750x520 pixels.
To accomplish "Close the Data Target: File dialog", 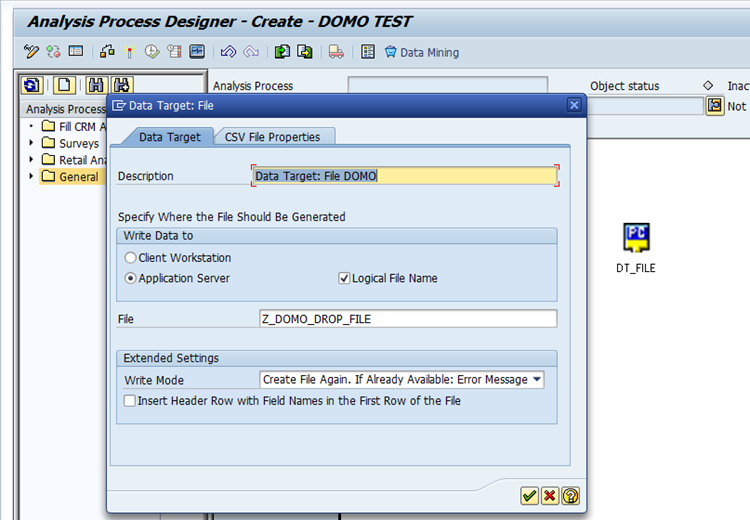I will 574,105.
